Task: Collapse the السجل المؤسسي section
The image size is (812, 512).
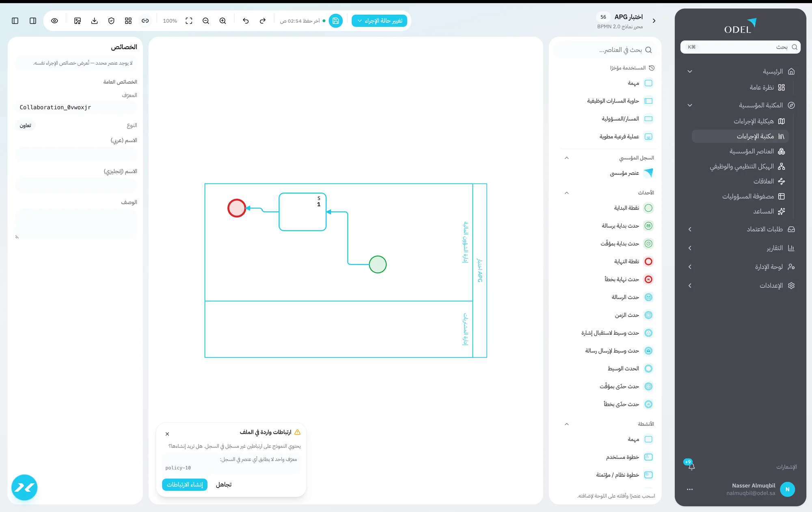Action: click(567, 158)
